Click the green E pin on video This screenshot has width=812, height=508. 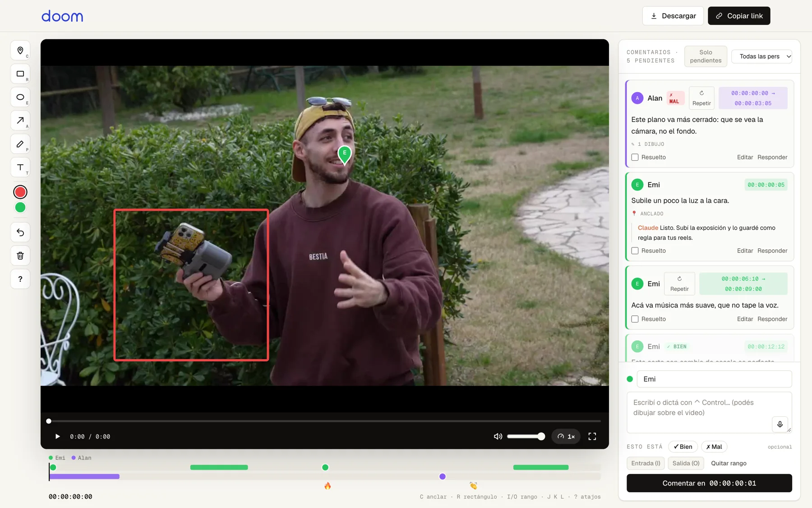(x=345, y=155)
